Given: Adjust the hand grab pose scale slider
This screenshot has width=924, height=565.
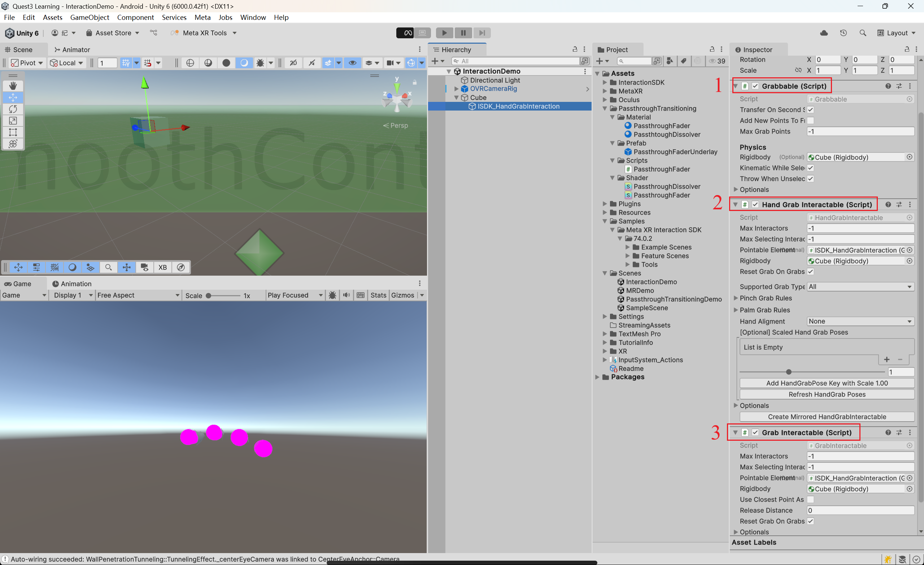Looking at the screenshot, I should pyautogui.click(x=812, y=372).
